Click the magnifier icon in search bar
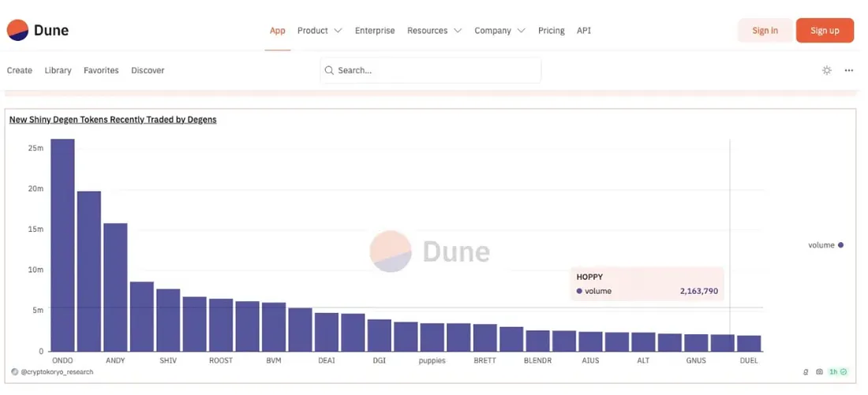The width and height of the screenshot is (868, 395). tap(329, 70)
